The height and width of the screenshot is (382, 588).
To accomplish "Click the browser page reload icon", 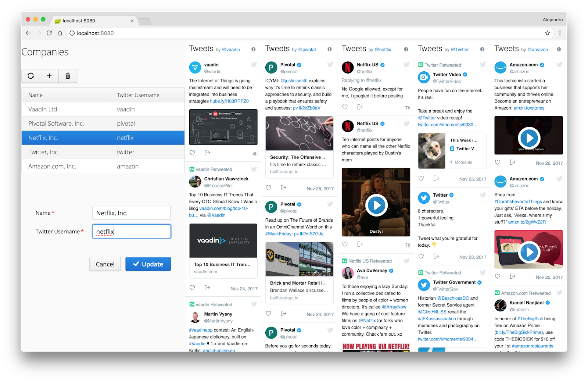I will tap(49, 33).
